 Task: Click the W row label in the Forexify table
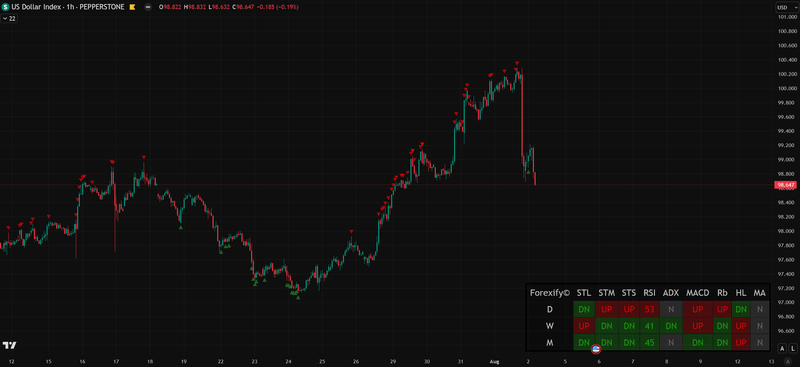tap(549, 326)
